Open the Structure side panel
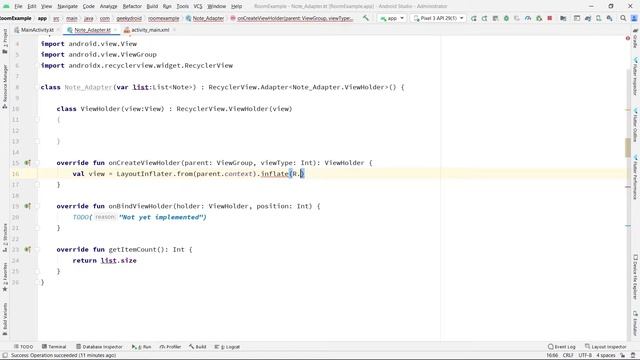 pos(5,238)
